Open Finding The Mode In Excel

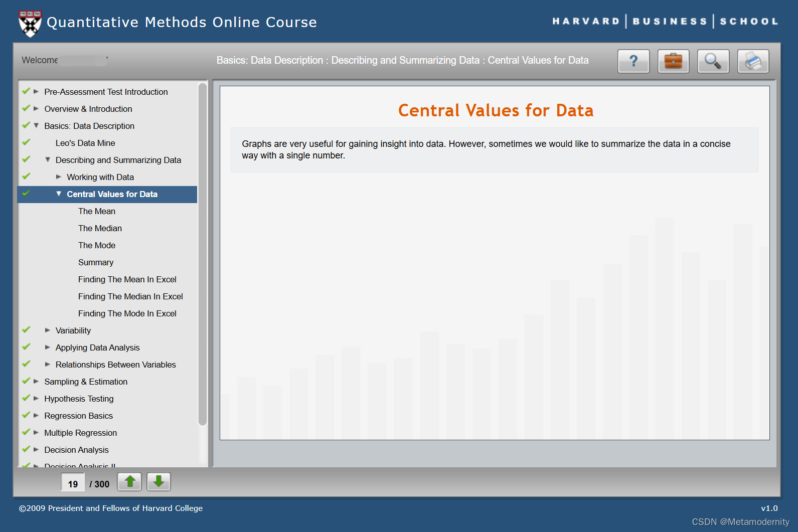point(127,313)
